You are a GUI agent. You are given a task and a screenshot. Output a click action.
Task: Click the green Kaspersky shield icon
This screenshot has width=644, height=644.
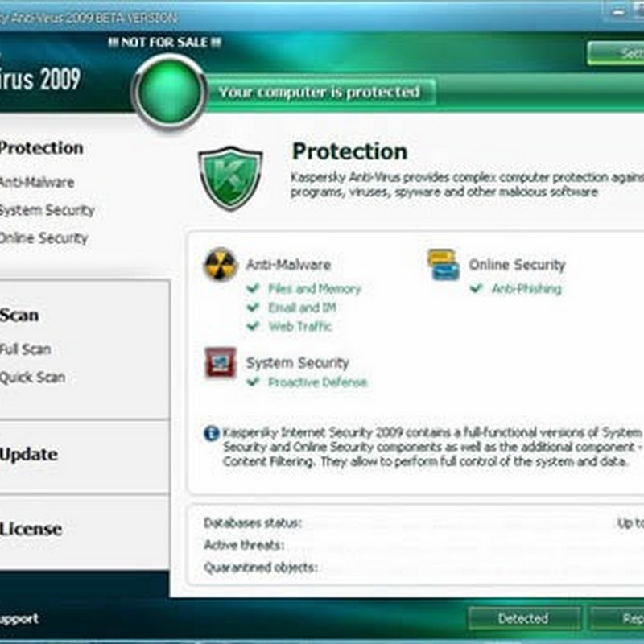tap(230, 178)
